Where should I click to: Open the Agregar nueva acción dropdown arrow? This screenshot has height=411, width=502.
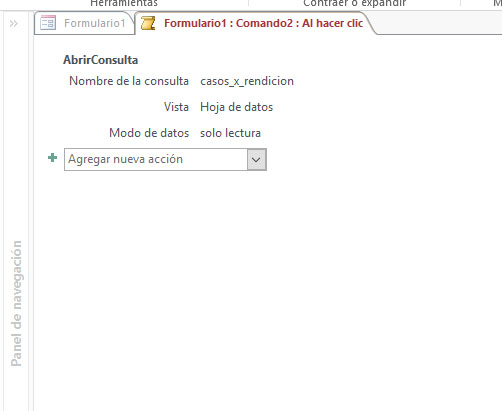click(256, 159)
